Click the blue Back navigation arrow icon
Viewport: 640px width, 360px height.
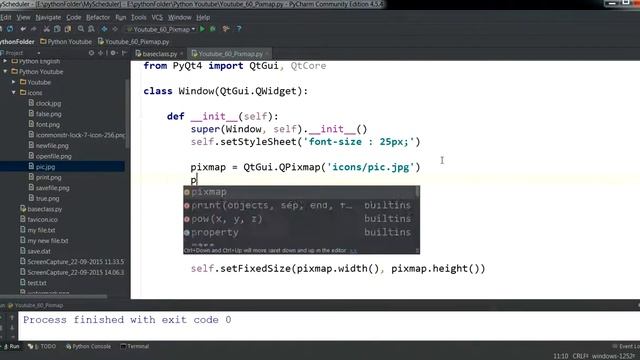coord(104,29)
